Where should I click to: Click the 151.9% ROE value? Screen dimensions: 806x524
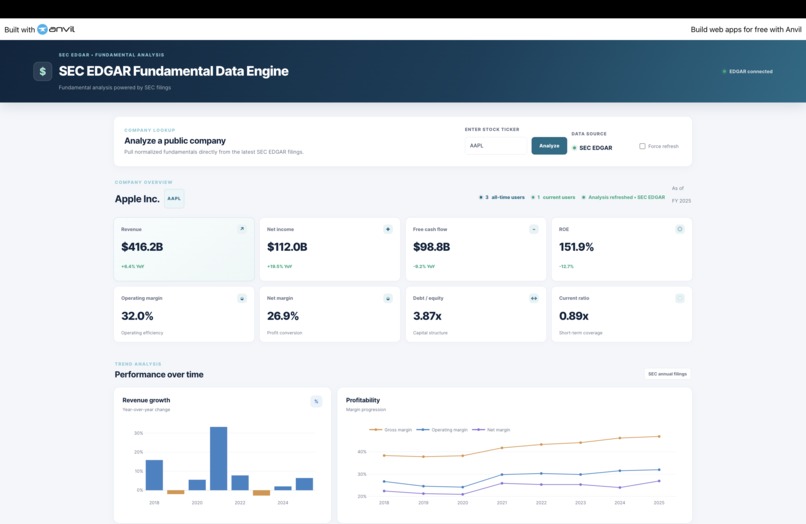coord(576,247)
